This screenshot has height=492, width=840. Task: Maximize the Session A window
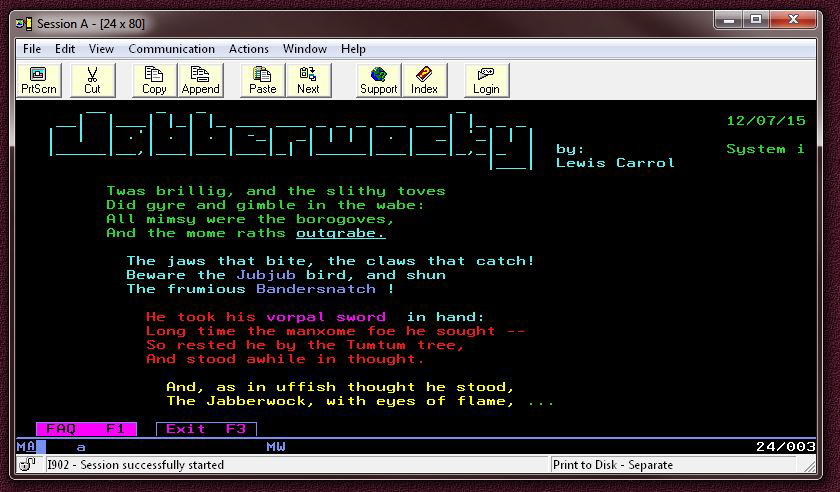pyautogui.click(x=756, y=20)
